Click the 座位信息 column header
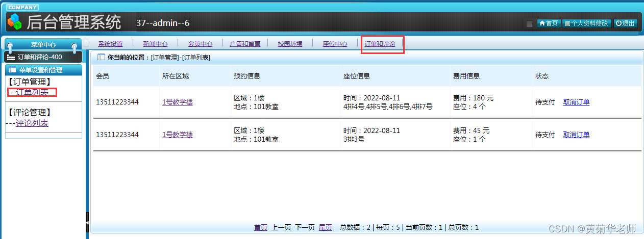The height and width of the screenshot is (239, 644). coord(357,76)
